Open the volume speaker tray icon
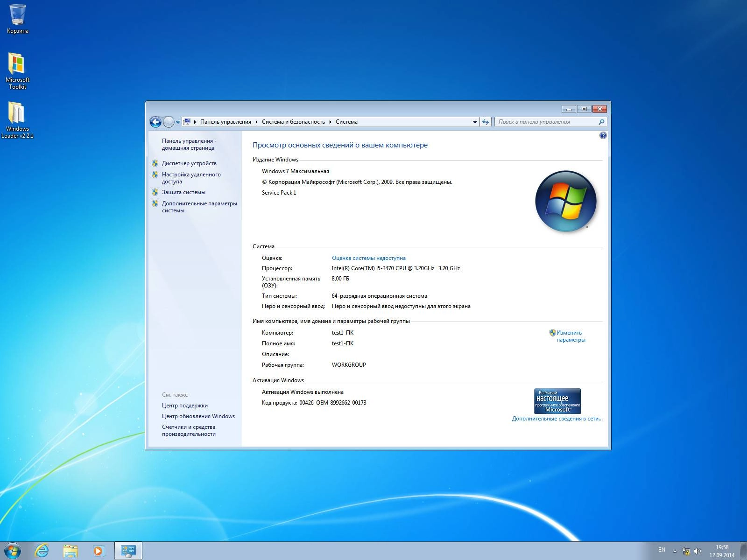 698,551
